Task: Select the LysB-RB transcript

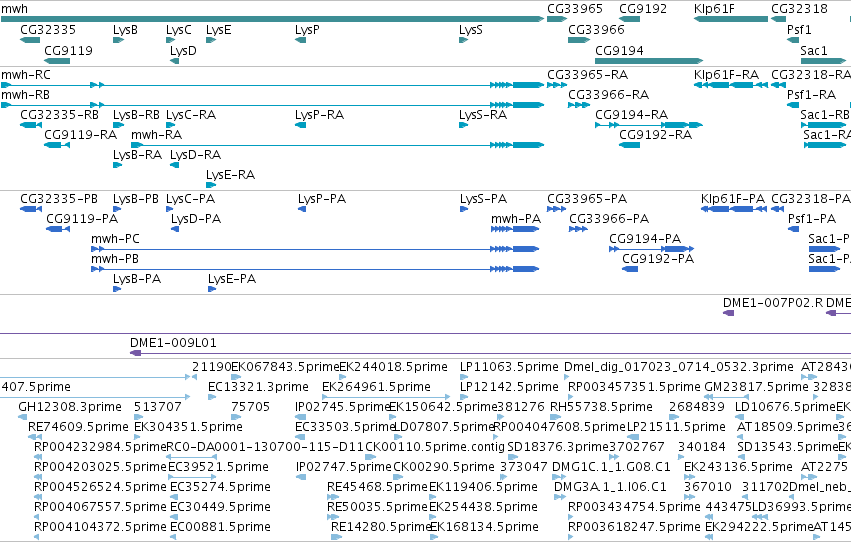Action: (x=118, y=125)
